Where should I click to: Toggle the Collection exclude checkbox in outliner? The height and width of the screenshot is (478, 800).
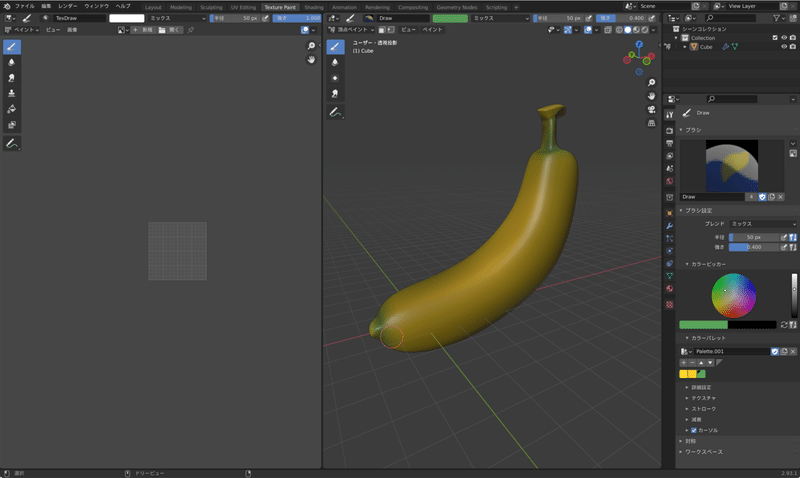(775, 38)
